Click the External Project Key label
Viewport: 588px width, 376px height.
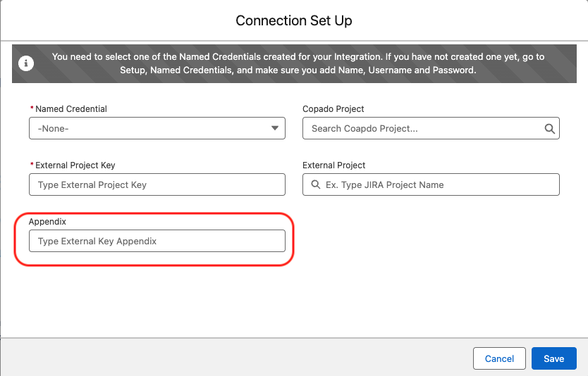tap(75, 165)
